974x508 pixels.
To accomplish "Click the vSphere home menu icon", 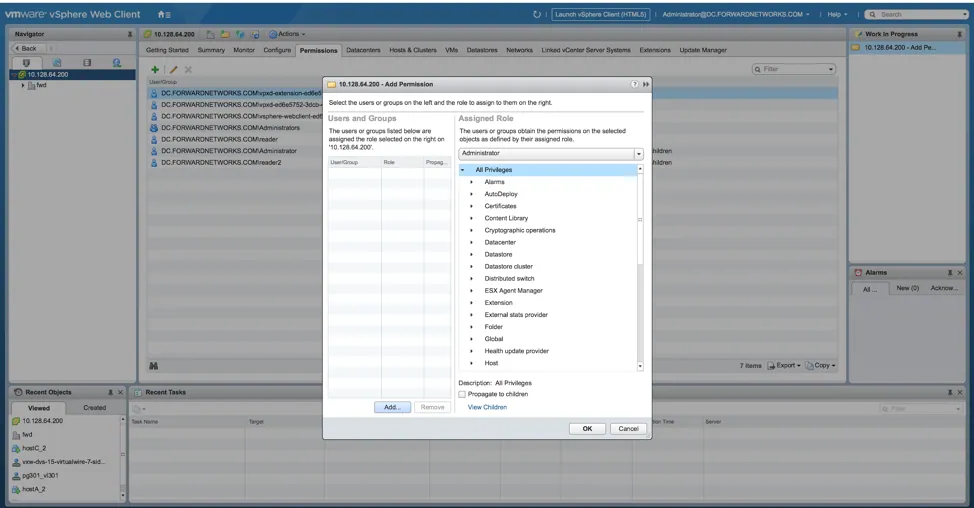I will point(164,14).
